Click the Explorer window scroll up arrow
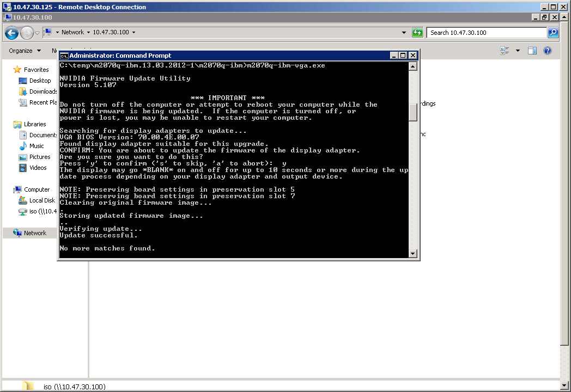 [x=564, y=17]
